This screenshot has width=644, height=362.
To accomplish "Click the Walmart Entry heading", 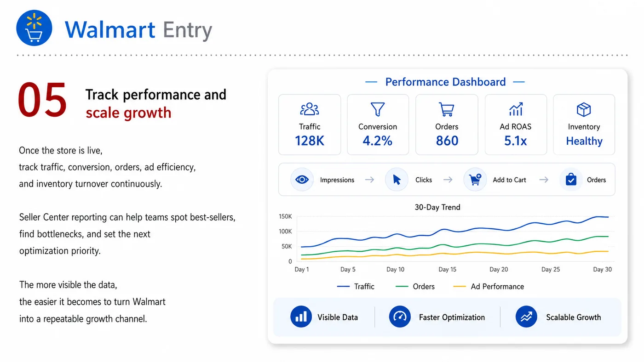I will pos(138,30).
